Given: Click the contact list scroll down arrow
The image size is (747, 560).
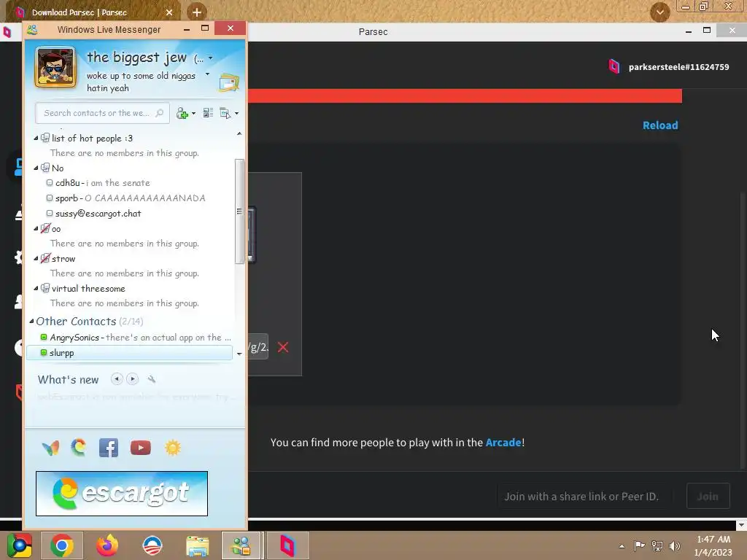Looking at the screenshot, I should [239, 354].
